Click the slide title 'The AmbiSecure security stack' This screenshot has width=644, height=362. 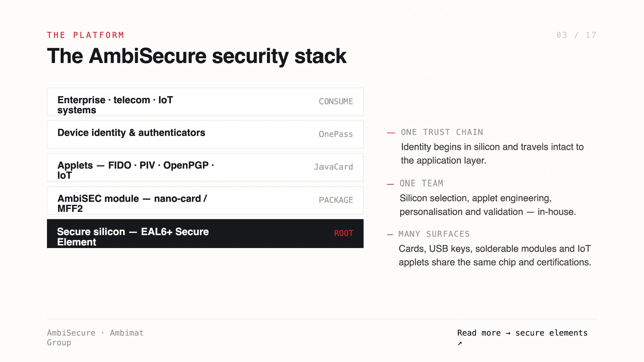pos(197,56)
